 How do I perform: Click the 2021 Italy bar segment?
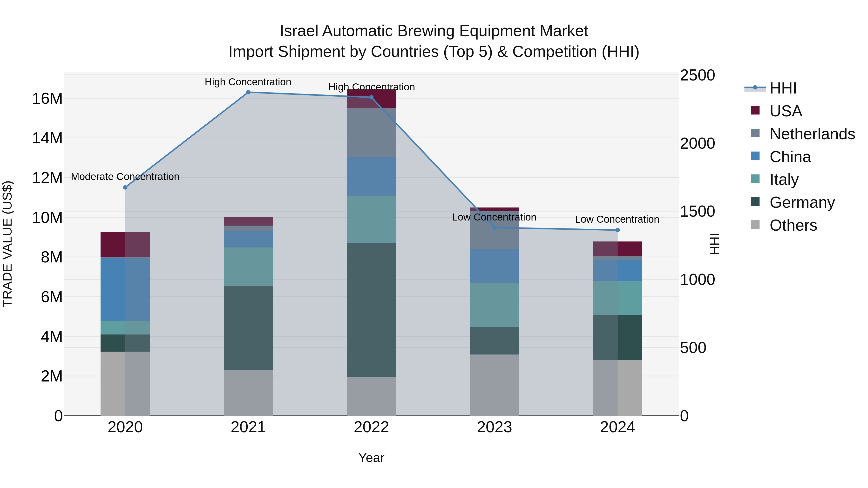248,267
